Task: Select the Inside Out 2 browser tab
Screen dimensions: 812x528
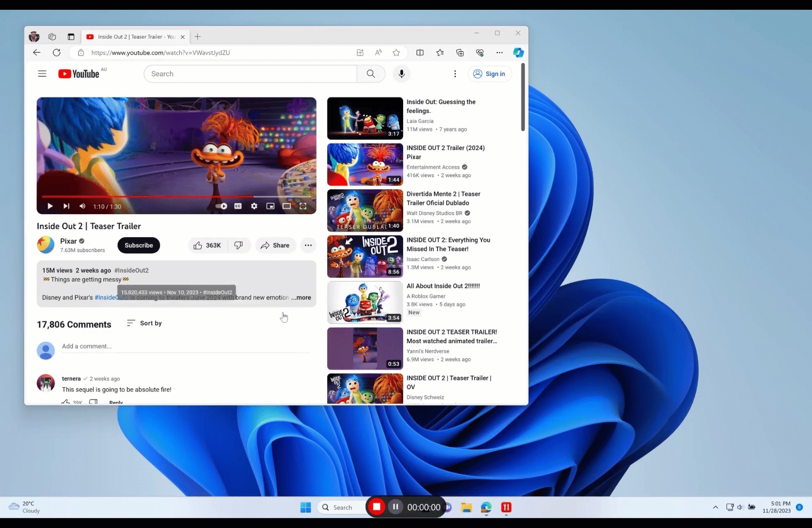Action: pyautogui.click(x=132, y=37)
